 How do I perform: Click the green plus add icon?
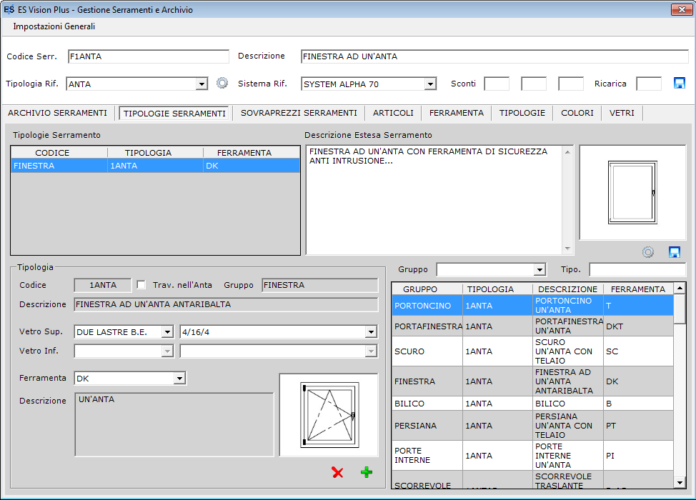point(366,472)
